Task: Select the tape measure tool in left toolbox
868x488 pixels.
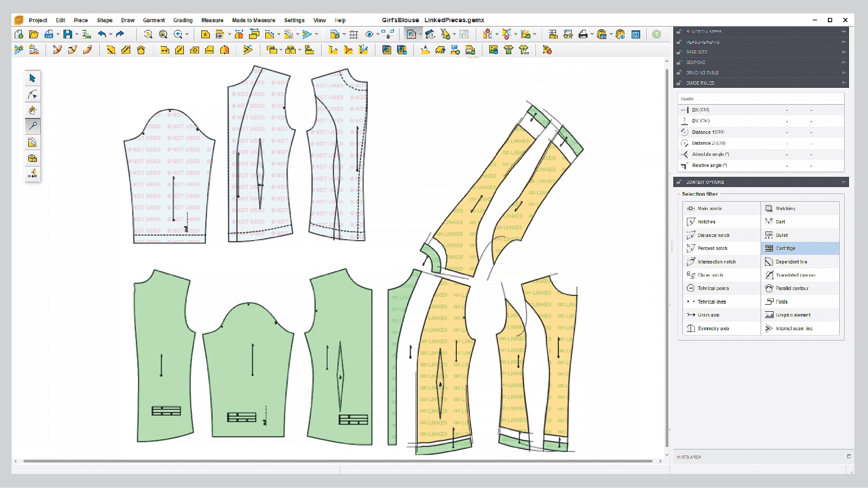Action: [33, 158]
